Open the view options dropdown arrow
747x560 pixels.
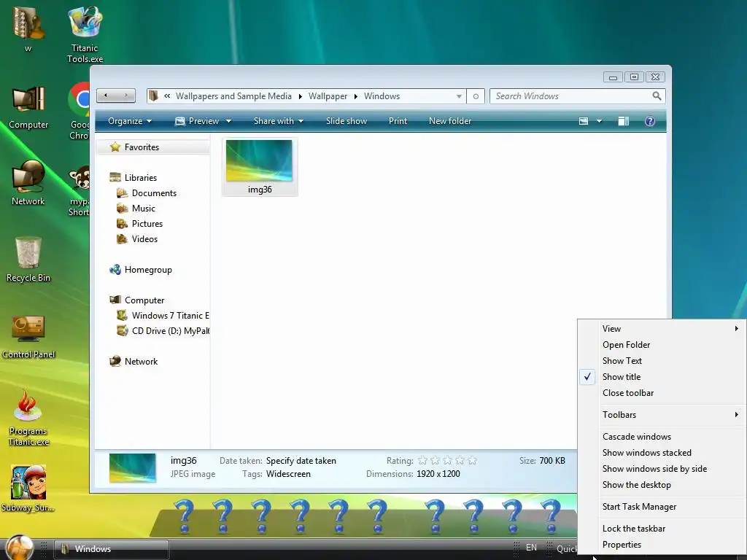[600, 122]
